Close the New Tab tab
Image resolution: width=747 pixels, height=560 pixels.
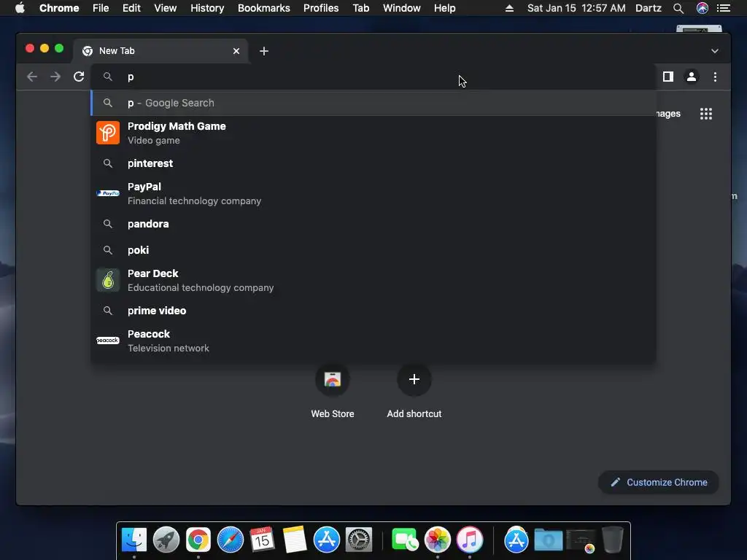[236, 51]
